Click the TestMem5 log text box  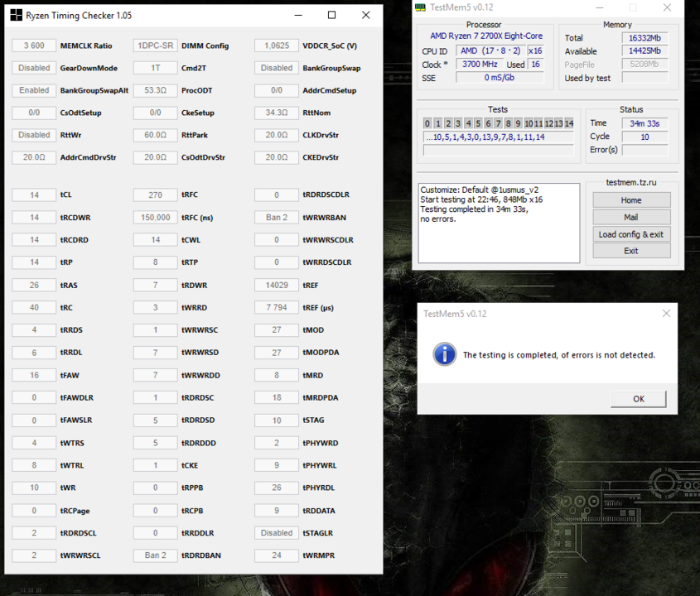click(x=499, y=223)
